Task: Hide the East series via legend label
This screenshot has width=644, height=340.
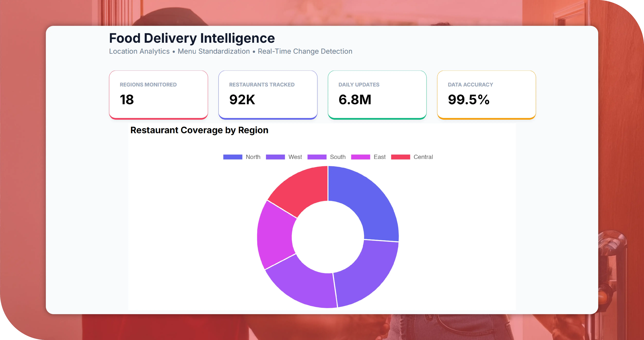Action: 380,157
